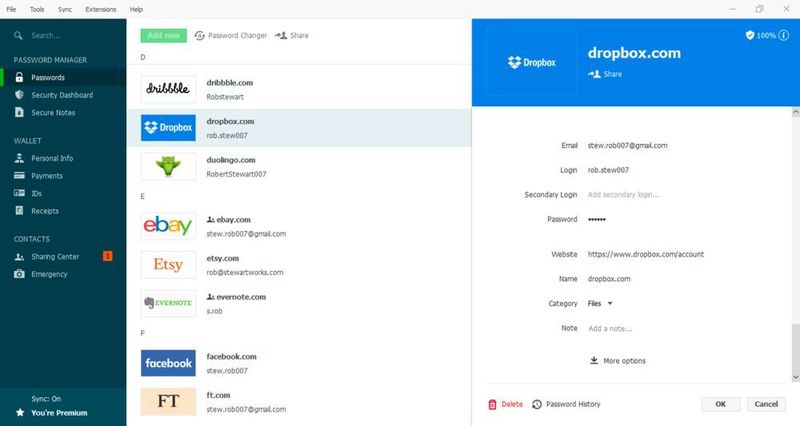The width and height of the screenshot is (800, 426).
Task: Click the large Dropbox logo in header
Action: (531, 63)
